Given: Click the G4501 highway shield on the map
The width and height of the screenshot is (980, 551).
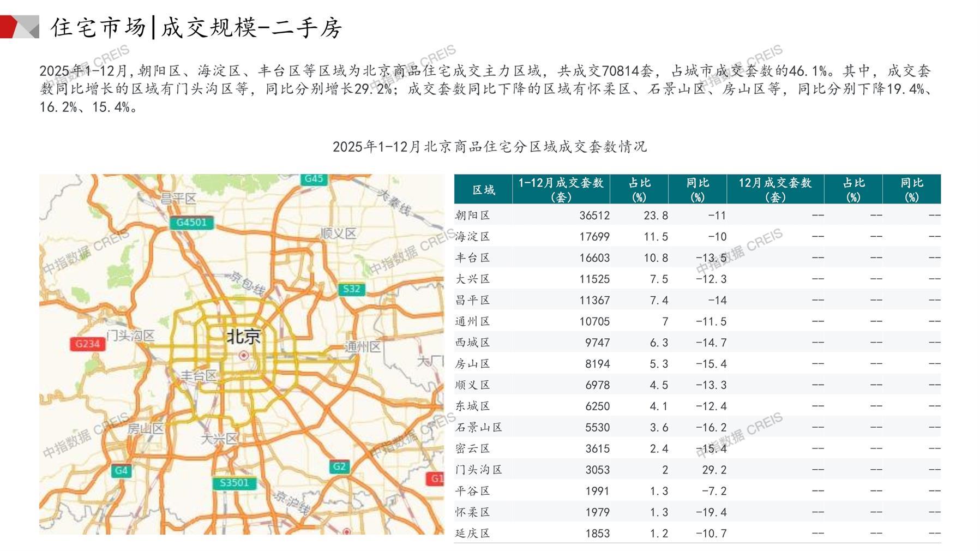Looking at the screenshot, I should 191,223.
